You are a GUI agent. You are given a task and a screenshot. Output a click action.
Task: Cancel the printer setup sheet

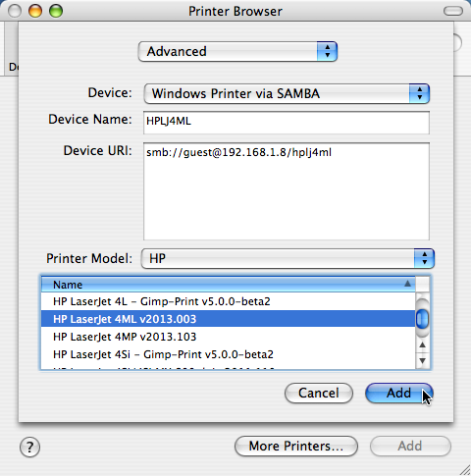point(319,393)
